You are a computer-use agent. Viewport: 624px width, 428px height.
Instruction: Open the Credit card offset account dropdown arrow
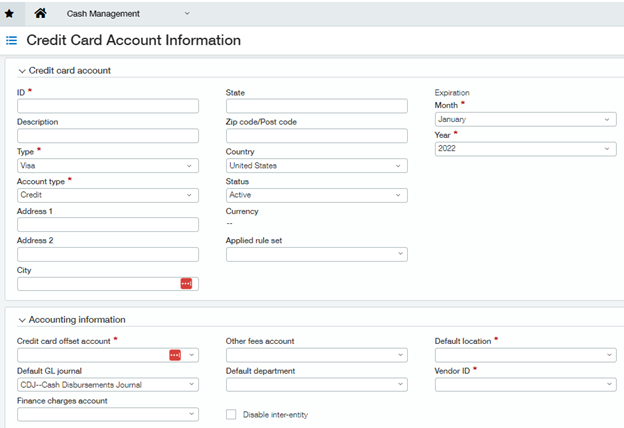point(192,355)
